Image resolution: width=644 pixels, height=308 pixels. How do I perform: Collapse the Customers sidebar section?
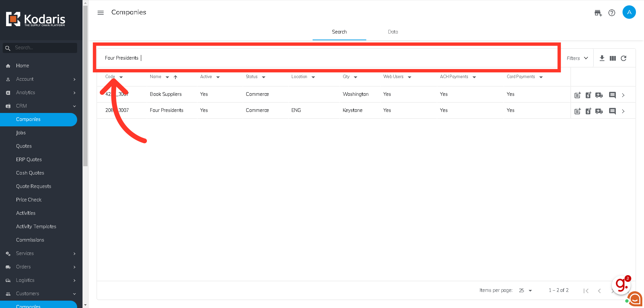point(41,294)
